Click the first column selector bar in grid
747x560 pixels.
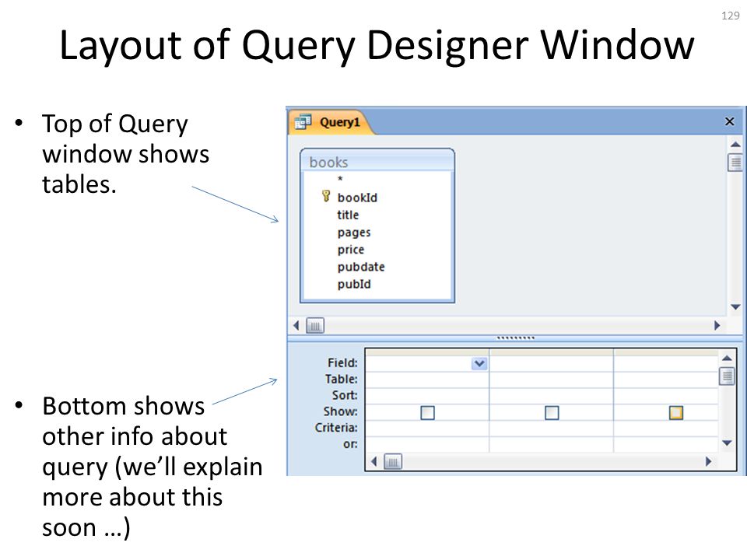pos(427,352)
